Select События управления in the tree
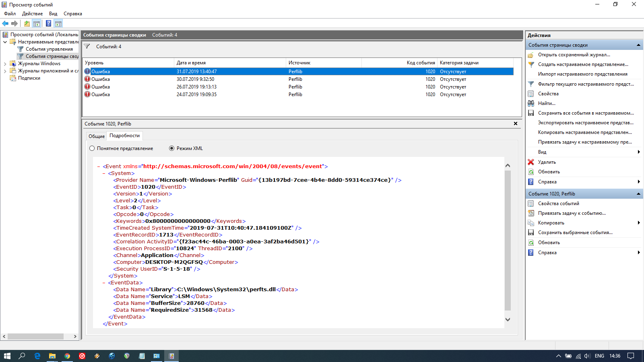 coord(50,49)
